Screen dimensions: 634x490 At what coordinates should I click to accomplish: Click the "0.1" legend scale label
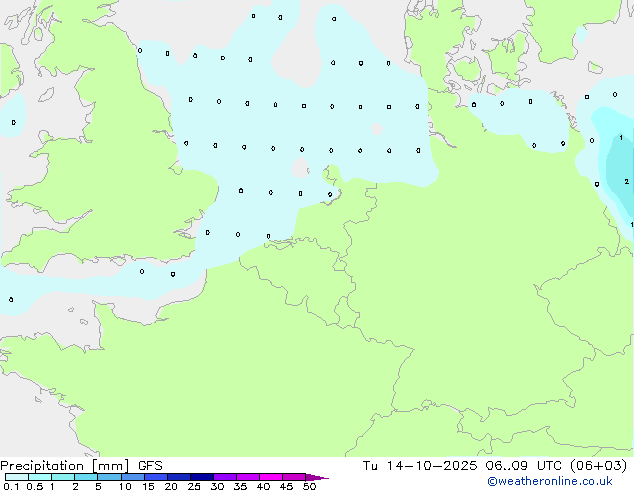[x=11, y=486]
